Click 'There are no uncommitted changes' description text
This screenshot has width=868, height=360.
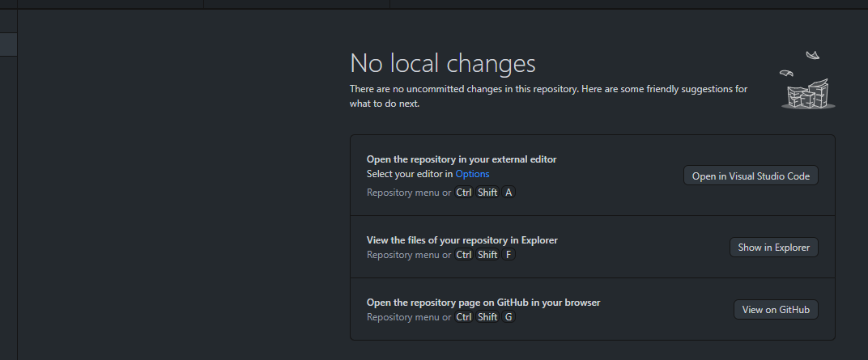[548, 96]
